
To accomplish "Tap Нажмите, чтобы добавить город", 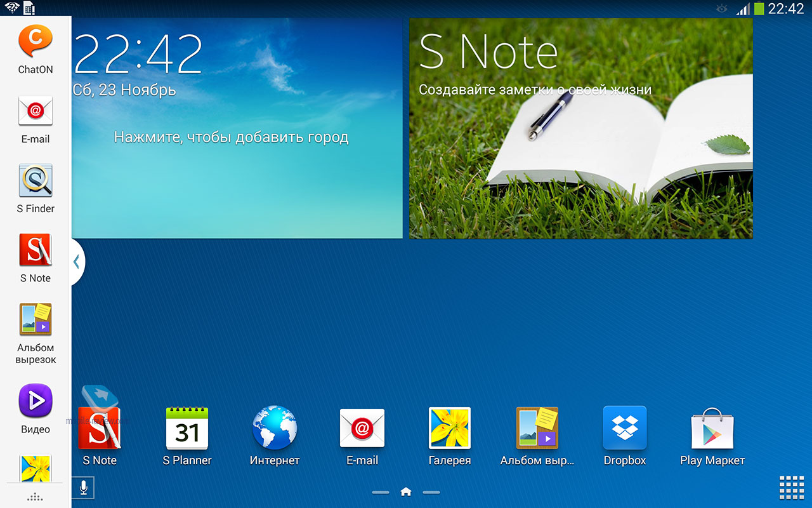I will [232, 137].
